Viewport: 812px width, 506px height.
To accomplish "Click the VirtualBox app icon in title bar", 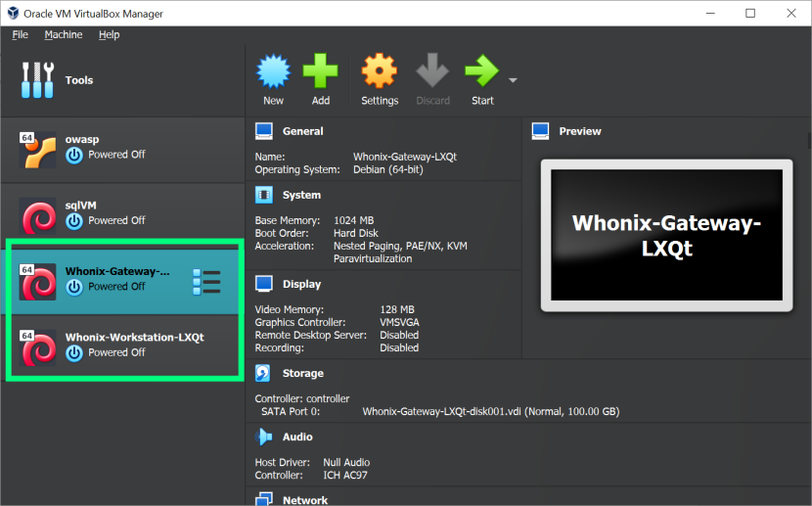I will coord(13,14).
